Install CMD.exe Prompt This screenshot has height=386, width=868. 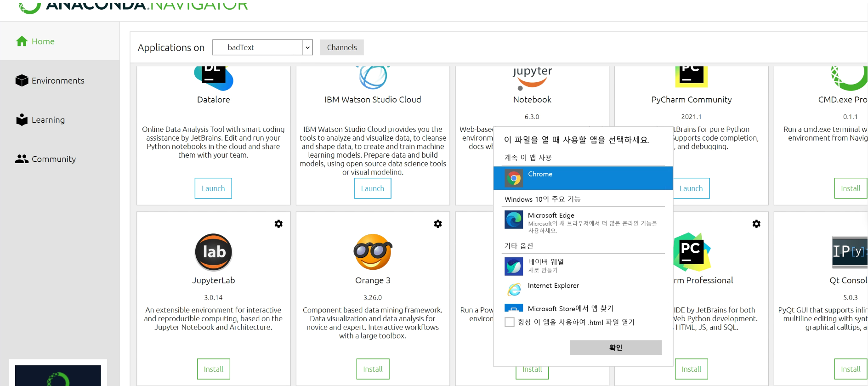point(851,188)
